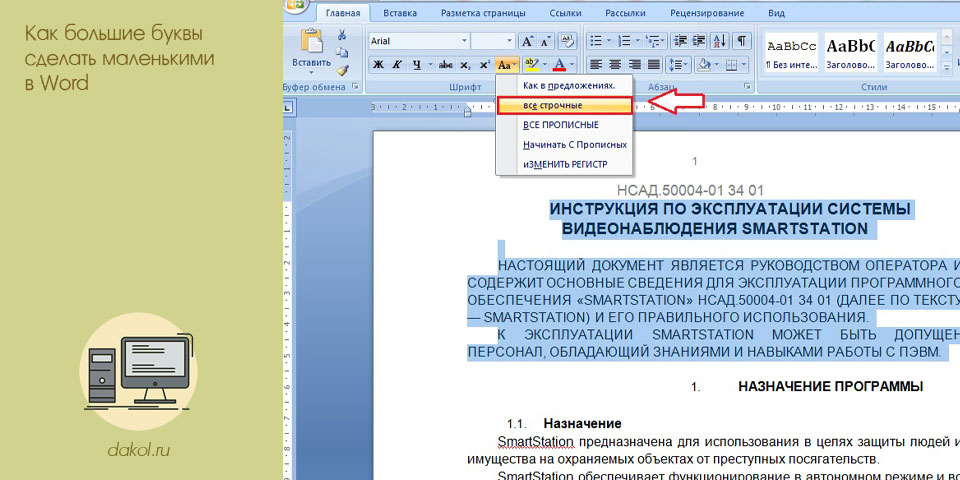Viewport: 960px width, 480px height.
Task: Apply strikethrough with the abc icon
Action: [x=446, y=64]
